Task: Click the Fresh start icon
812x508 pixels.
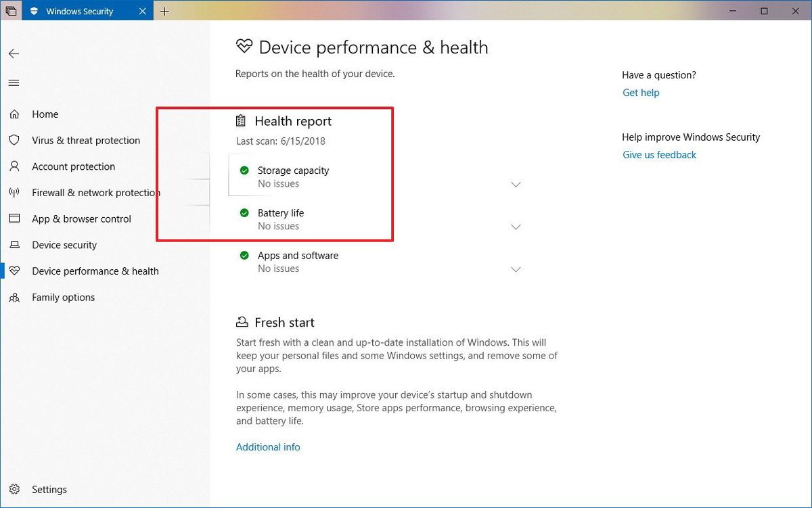Action: 242,322
